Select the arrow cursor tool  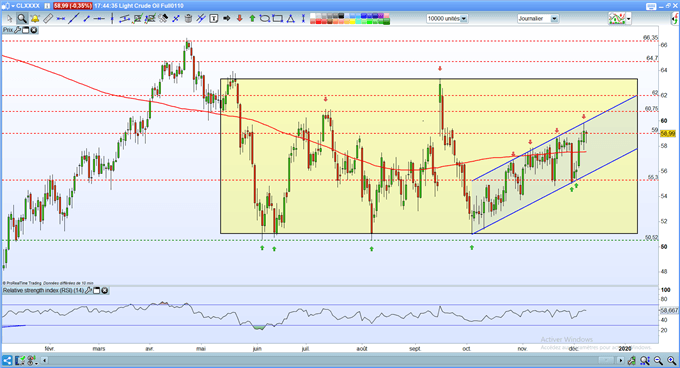click(x=10, y=19)
